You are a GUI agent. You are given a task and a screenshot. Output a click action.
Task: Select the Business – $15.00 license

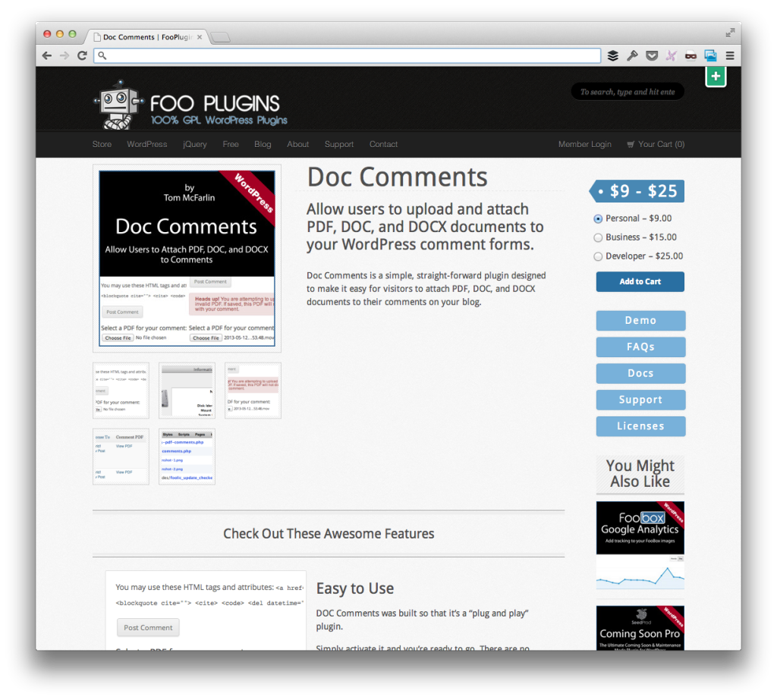[x=598, y=238]
